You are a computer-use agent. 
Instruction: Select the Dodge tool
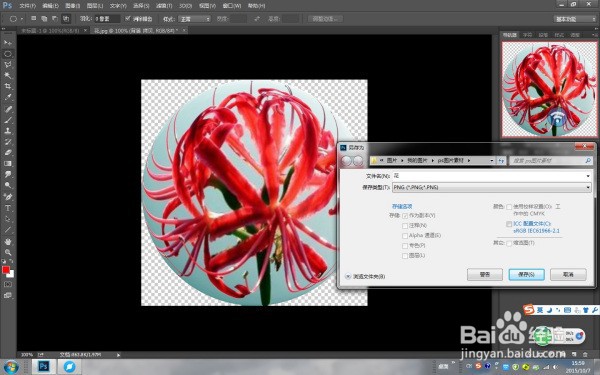(8, 185)
